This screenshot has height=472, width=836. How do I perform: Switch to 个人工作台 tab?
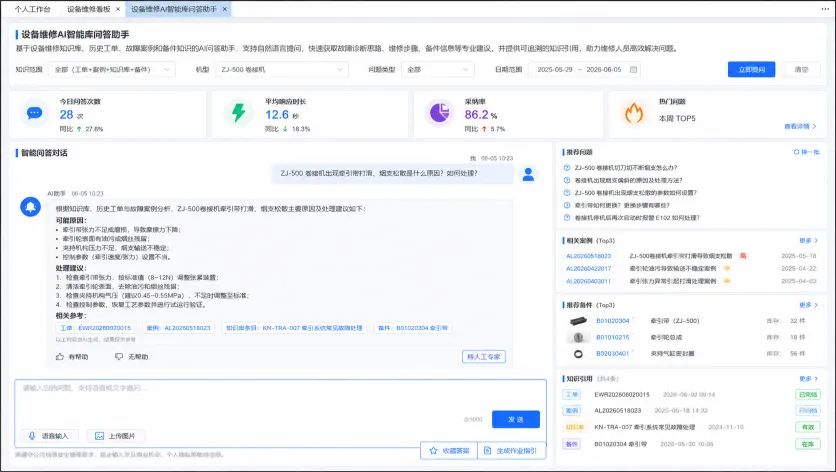(33, 9)
